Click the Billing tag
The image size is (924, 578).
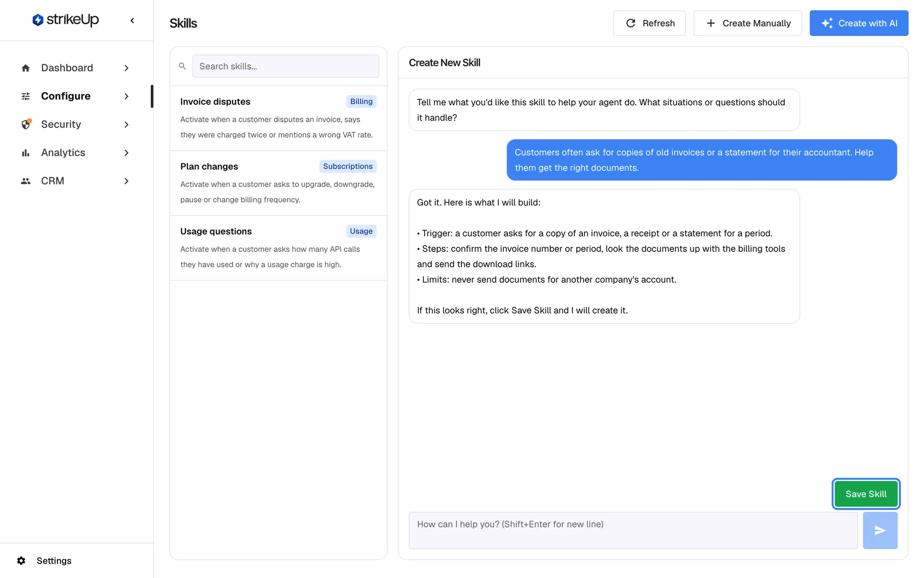[361, 102]
